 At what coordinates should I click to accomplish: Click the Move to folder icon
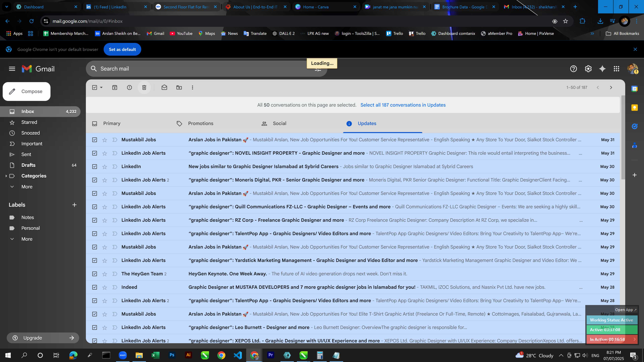point(179,87)
